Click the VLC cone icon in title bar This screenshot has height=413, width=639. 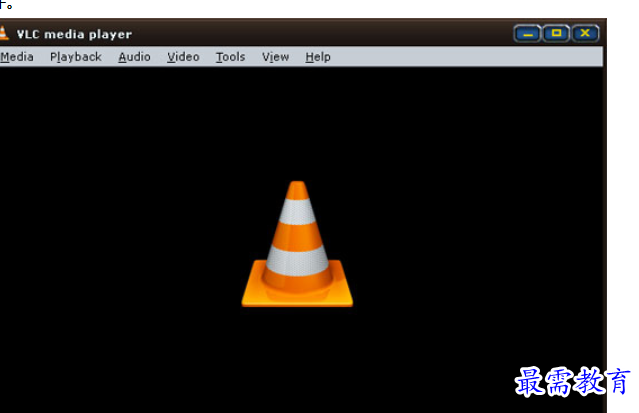click(4, 33)
